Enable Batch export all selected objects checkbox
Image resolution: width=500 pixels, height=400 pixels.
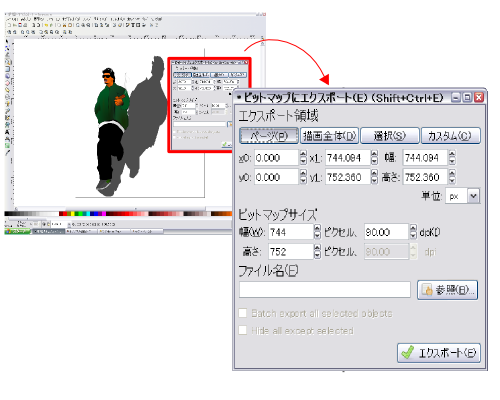tap(243, 313)
